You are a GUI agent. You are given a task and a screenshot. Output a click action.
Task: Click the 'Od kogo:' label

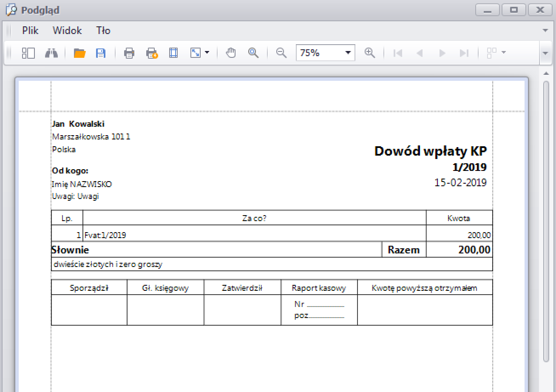pyautogui.click(x=70, y=171)
